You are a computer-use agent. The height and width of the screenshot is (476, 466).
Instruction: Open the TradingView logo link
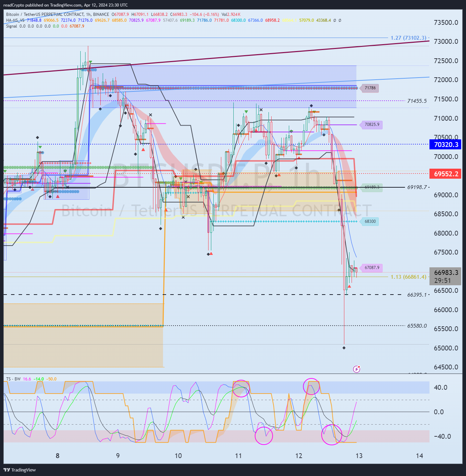(x=20, y=470)
